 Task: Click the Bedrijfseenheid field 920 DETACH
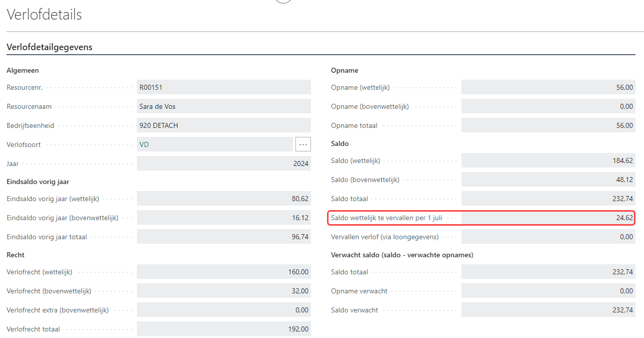[223, 125]
